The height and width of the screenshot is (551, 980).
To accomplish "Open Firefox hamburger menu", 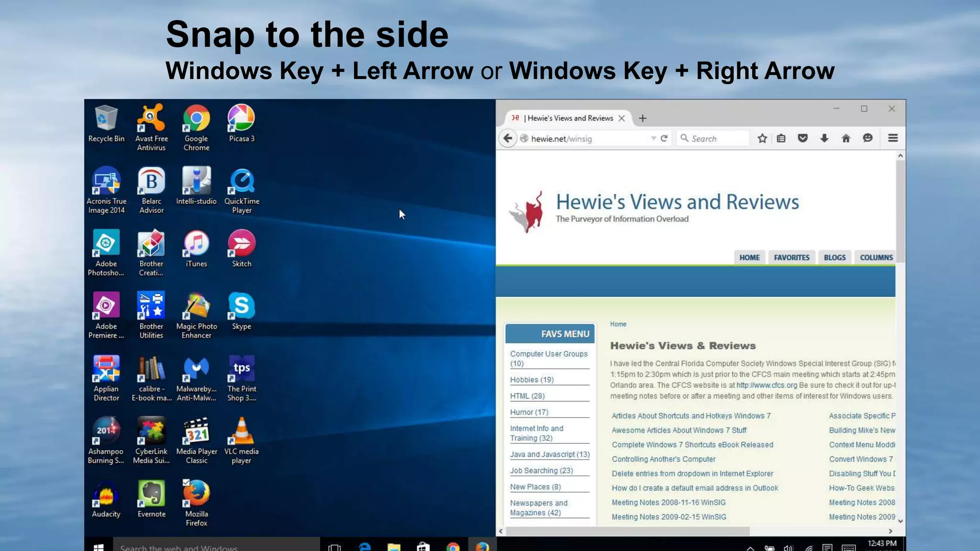I will [893, 138].
